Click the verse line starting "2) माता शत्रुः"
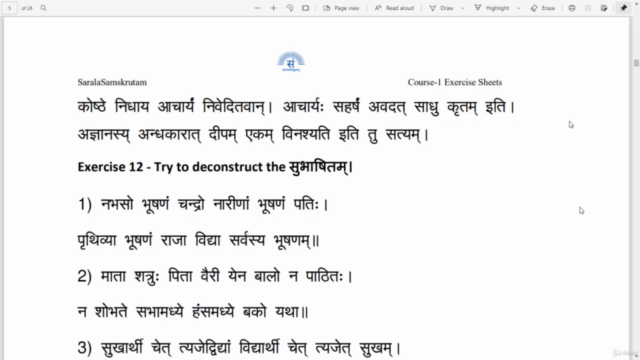 pyautogui.click(x=215, y=276)
